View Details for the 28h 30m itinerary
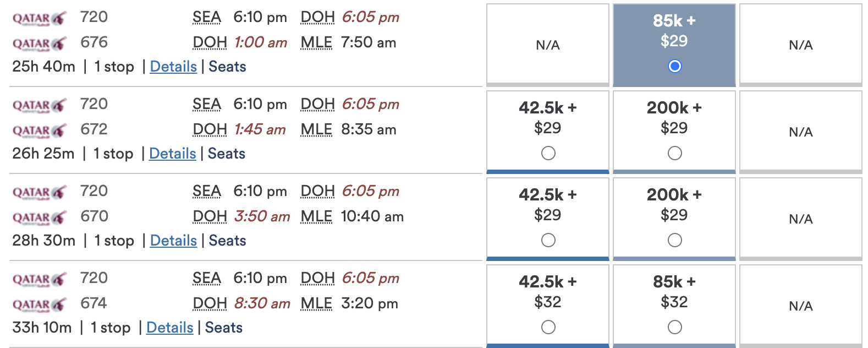The width and height of the screenshot is (868, 348). click(173, 241)
